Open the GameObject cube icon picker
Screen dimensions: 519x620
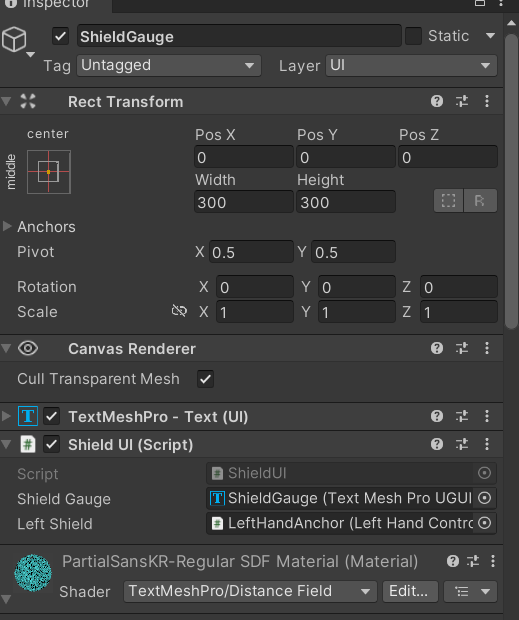pos(15,40)
